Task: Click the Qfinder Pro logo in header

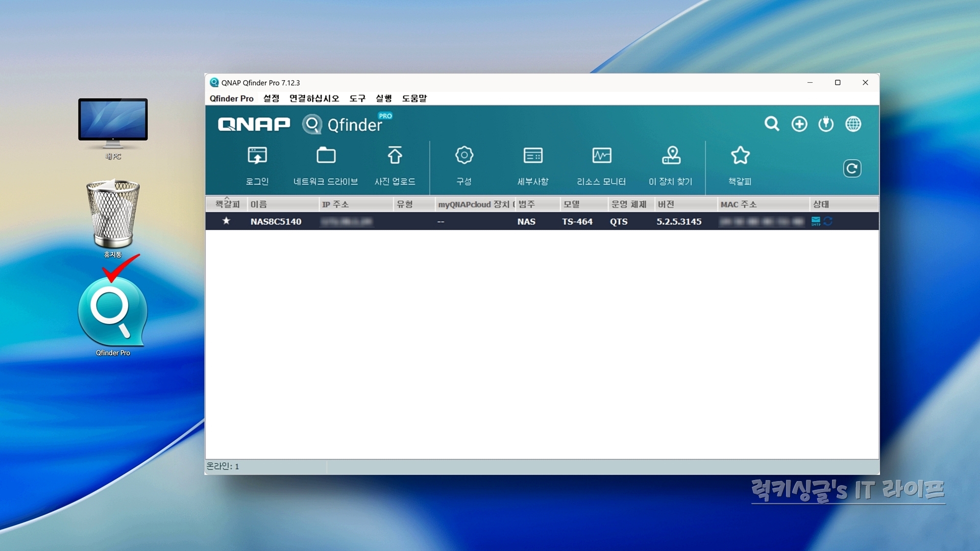Action: click(347, 124)
